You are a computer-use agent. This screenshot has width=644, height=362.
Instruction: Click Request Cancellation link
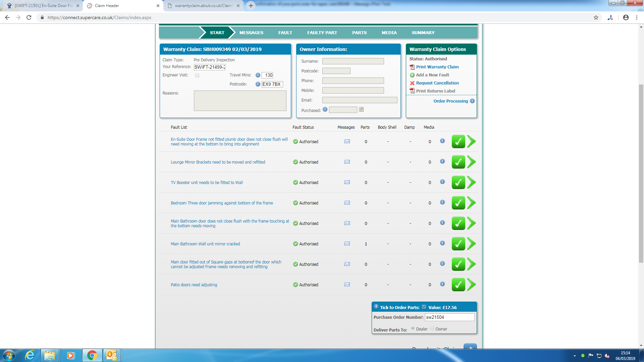click(437, 83)
